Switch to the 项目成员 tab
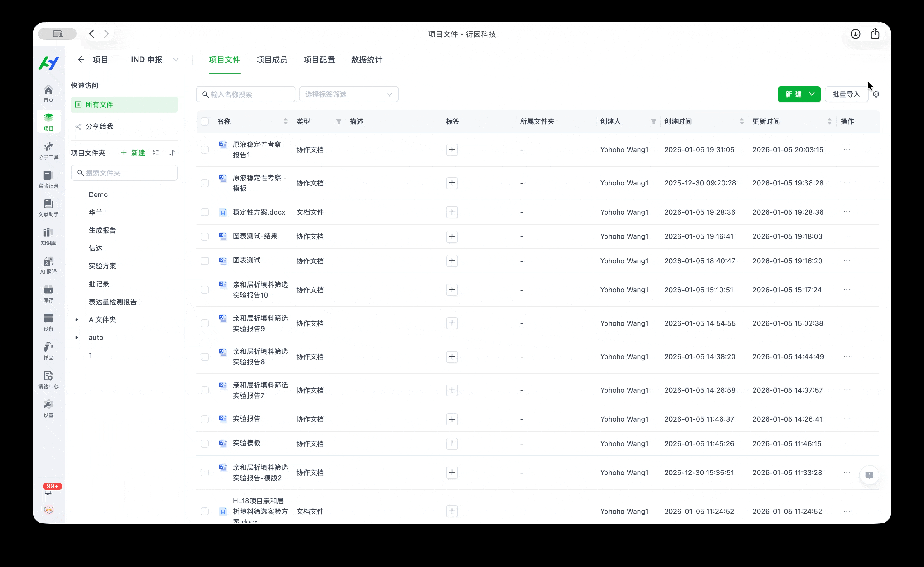924x567 pixels. pos(272,60)
